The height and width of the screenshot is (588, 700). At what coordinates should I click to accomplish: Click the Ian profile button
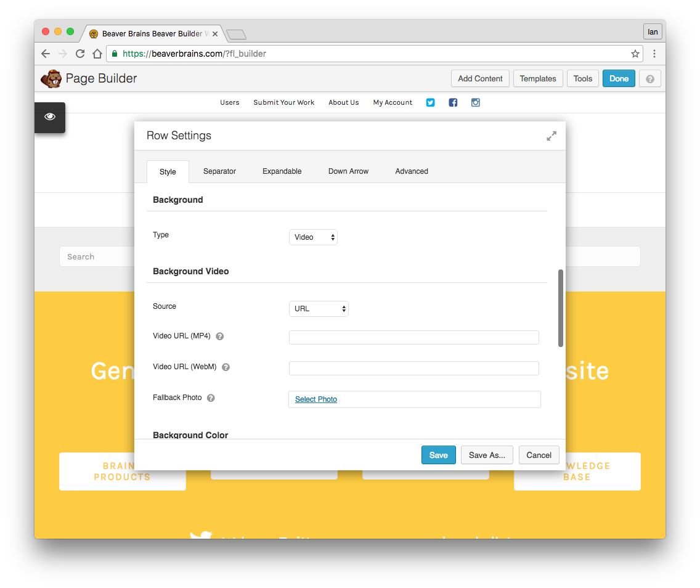pyautogui.click(x=653, y=31)
